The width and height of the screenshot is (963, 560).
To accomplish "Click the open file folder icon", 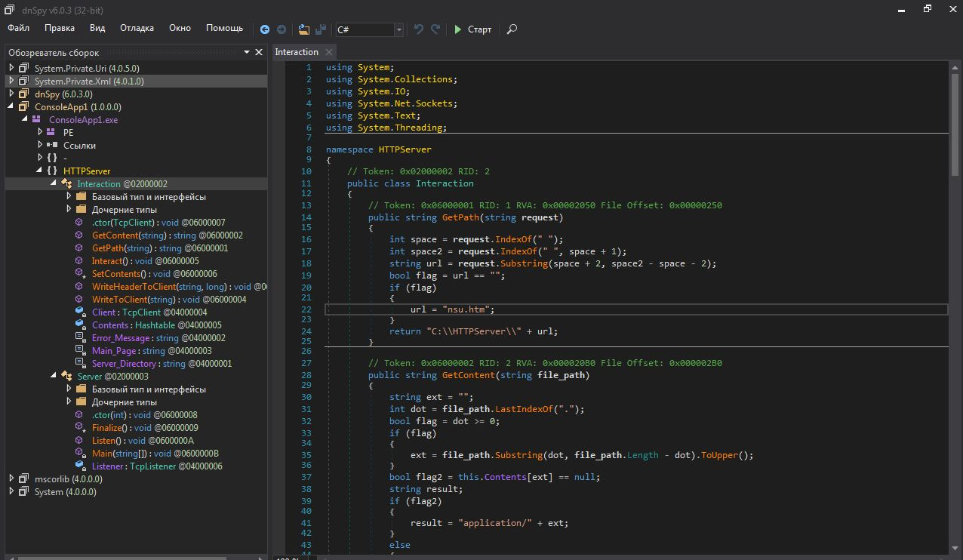I will click(x=303, y=29).
